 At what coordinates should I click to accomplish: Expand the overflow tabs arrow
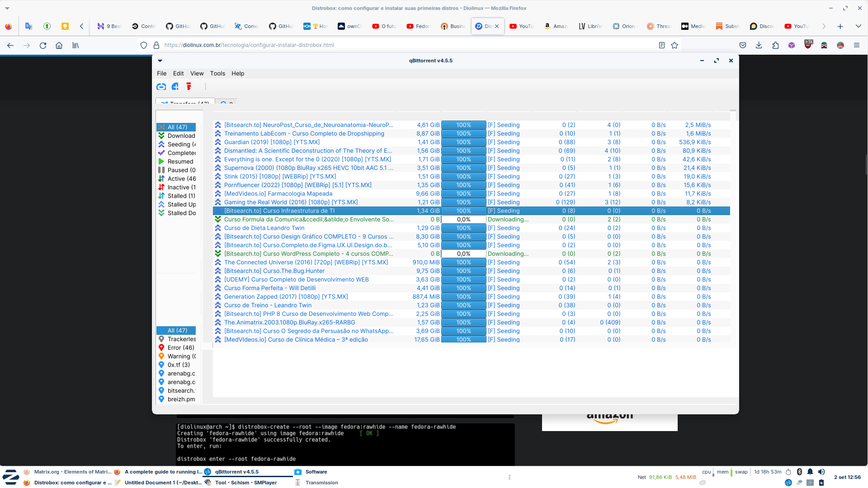[824, 26]
